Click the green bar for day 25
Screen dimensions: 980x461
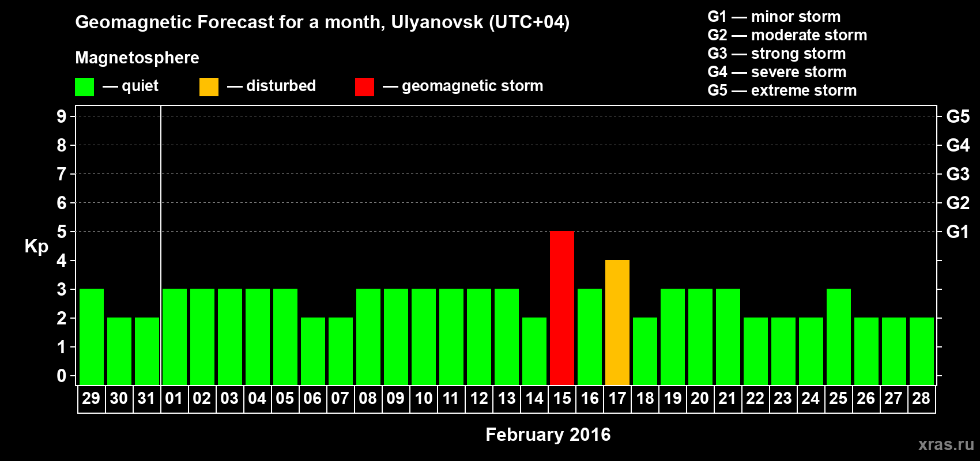tap(839, 337)
